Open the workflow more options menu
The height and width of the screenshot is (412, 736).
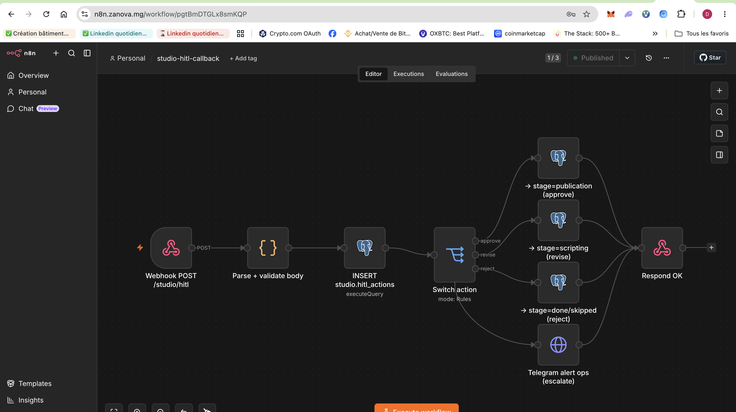666,58
